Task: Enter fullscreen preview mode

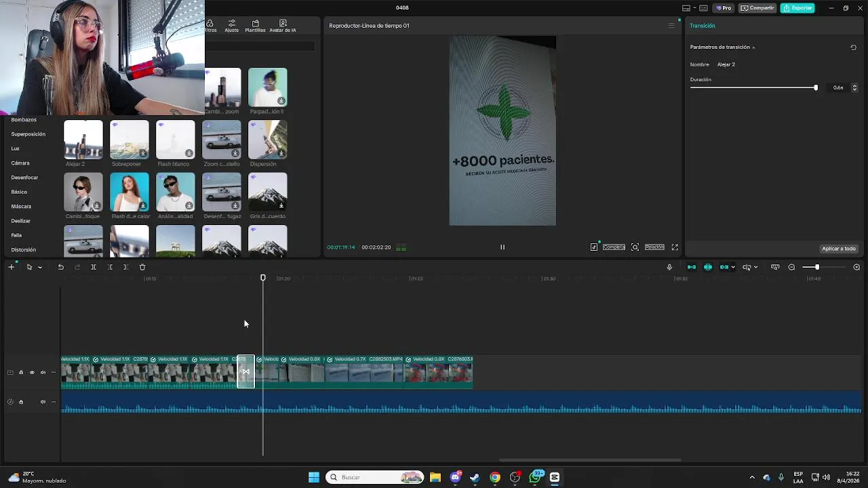Action: point(675,247)
